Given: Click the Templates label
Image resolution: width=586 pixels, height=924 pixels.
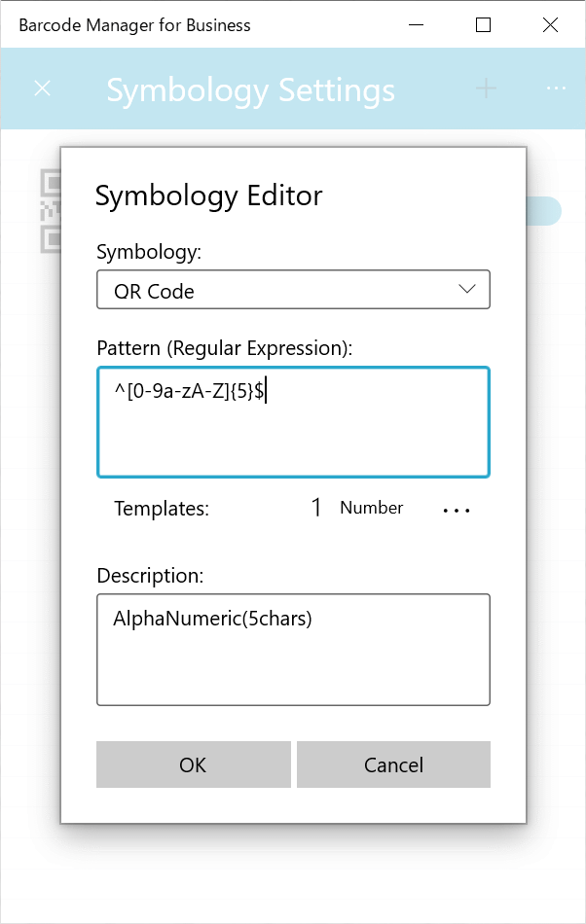Looking at the screenshot, I should (162, 509).
